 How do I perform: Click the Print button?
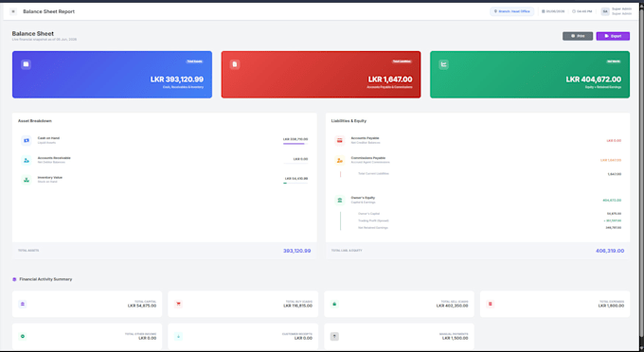click(x=578, y=36)
